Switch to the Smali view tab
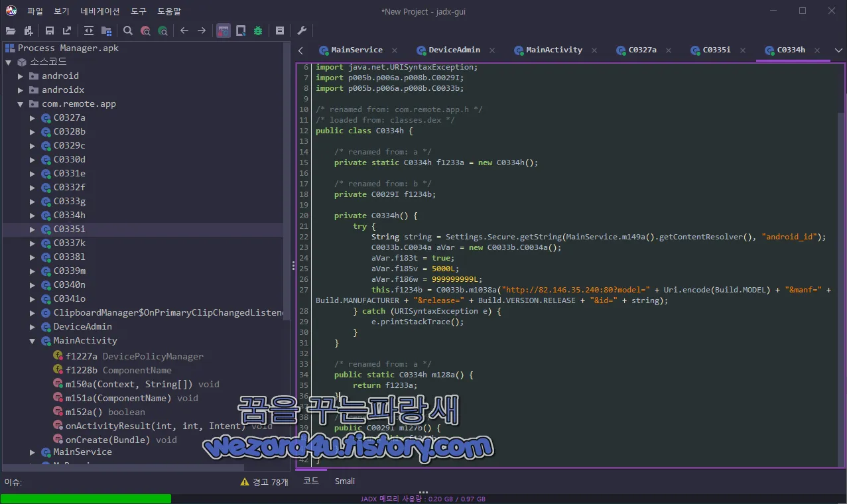 tap(344, 481)
